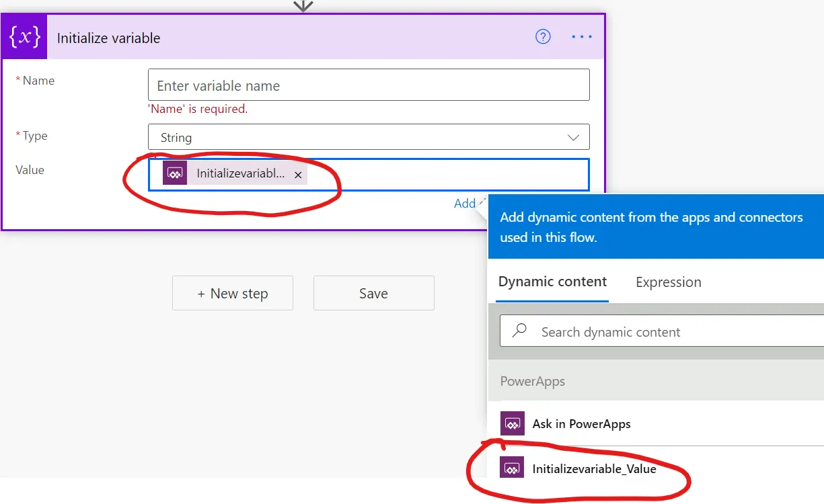This screenshot has height=504, width=824.
Task: Add a New step to flow
Action: pos(232,293)
